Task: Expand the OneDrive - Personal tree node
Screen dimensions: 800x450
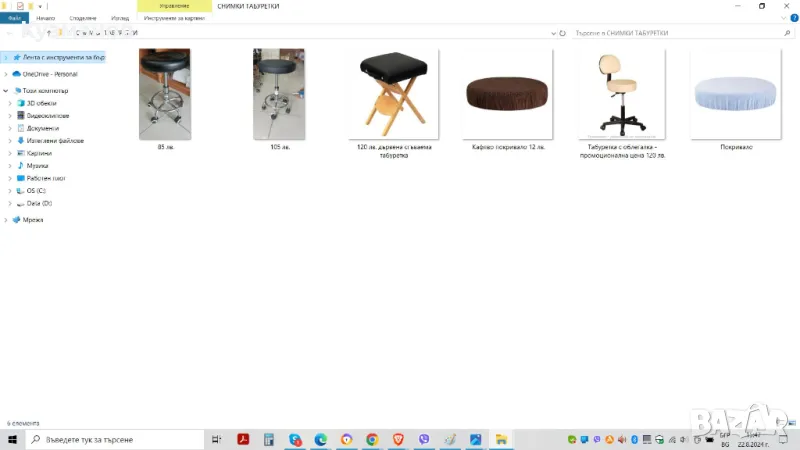Action: pyautogui.click(x=6, y=74)
